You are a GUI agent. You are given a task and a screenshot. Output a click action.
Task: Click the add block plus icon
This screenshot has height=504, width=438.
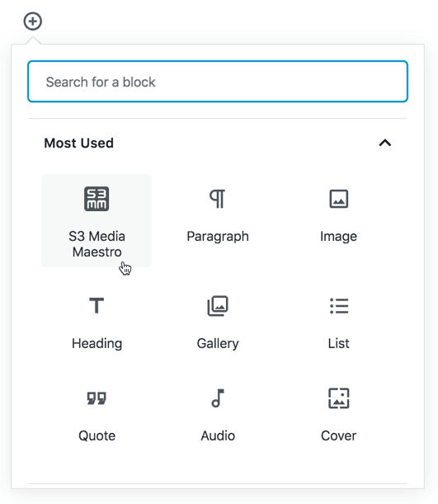33,21
